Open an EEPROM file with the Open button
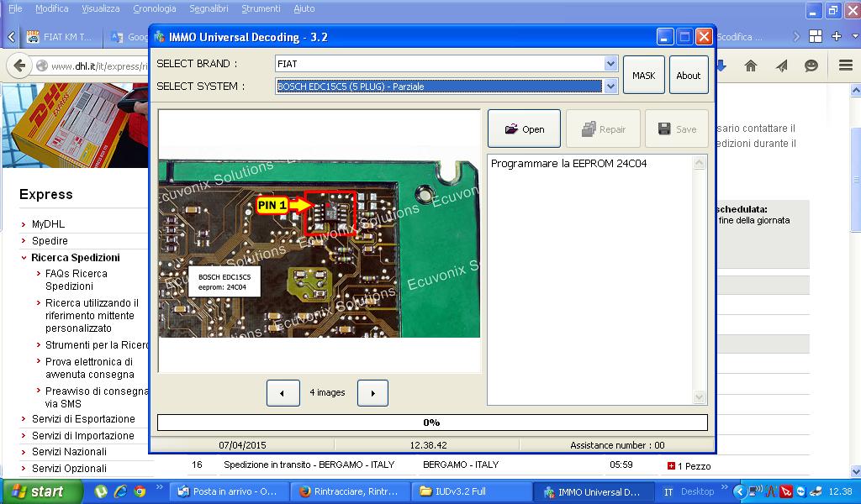Screen dimensions: 861x504 click(x=524, y=129)
